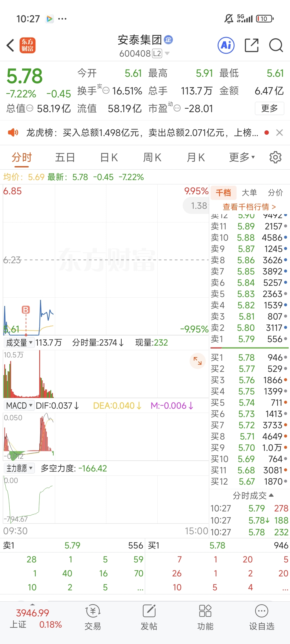Tap the 卖10 5.88 4586 row
This screenshot has width=290, height=644.
click(249, 237)
